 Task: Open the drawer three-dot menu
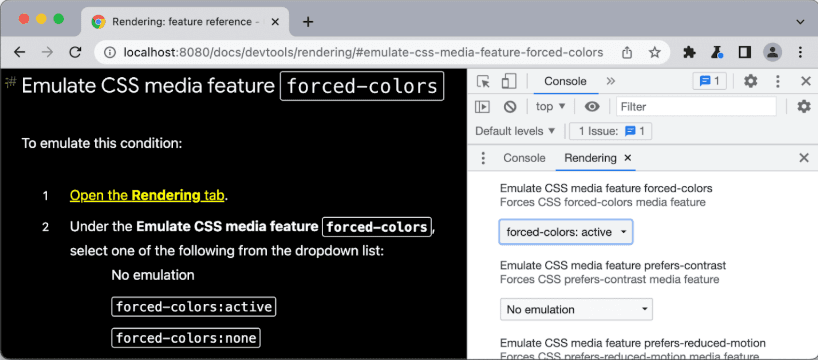(x=483, y=158)
